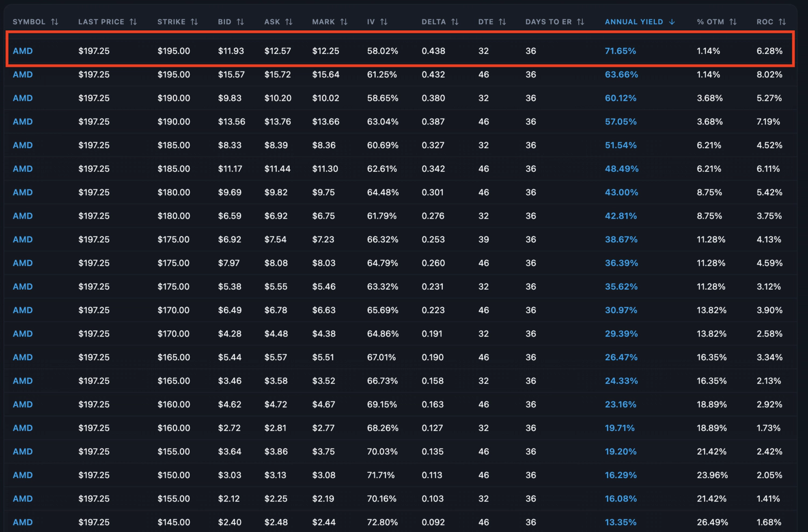Select the 61.79% IV cell
Image resolution: width=808 pixels, height=532 pixels.
click(x=381, y=216)
